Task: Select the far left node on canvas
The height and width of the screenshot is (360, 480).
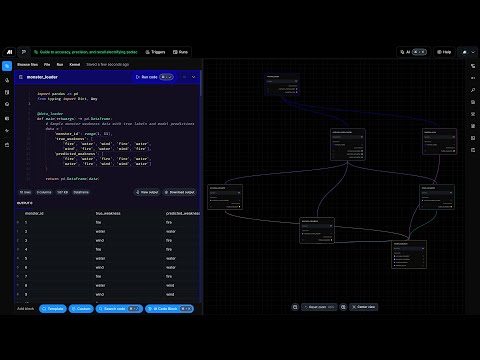Action: click(x=225, y=197)
